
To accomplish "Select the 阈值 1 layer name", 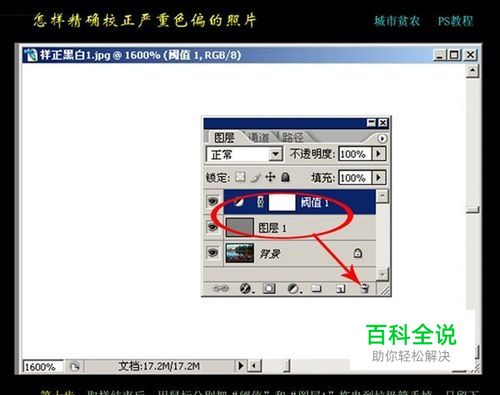I will point(315,202).
